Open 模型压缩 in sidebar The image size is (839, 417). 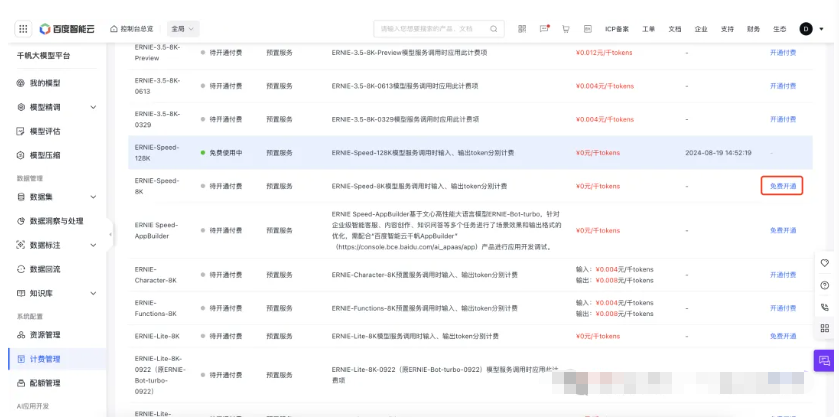[x=45, y=155]
